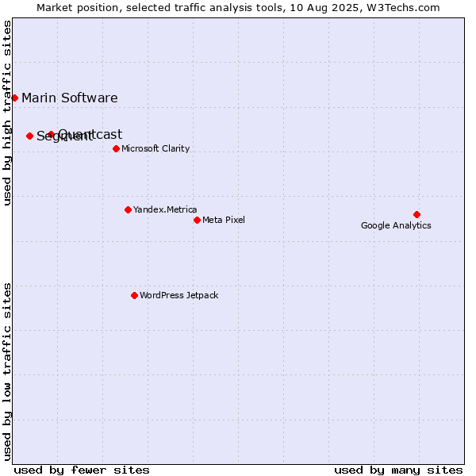Click the Google Analytics red marker

(x=416, y=215)
